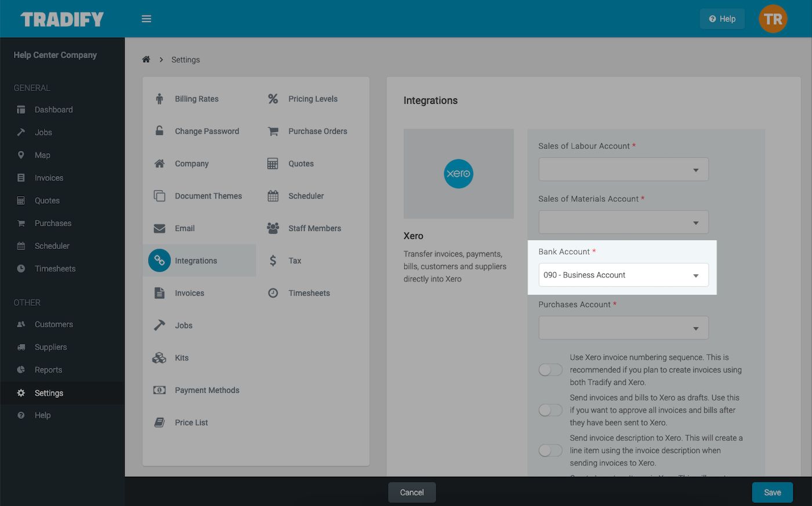
Task: Open the Bank Account dropdown
Action: tap(623, 275)
